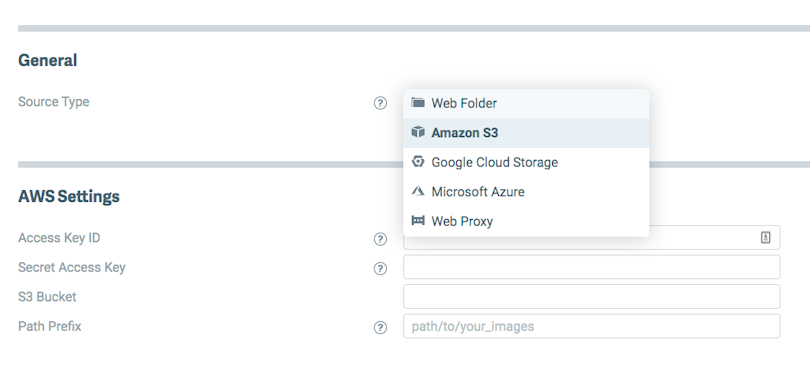810x376 pixels.
Task: Click the S3 Bucket label
Action: click(47, 297)
